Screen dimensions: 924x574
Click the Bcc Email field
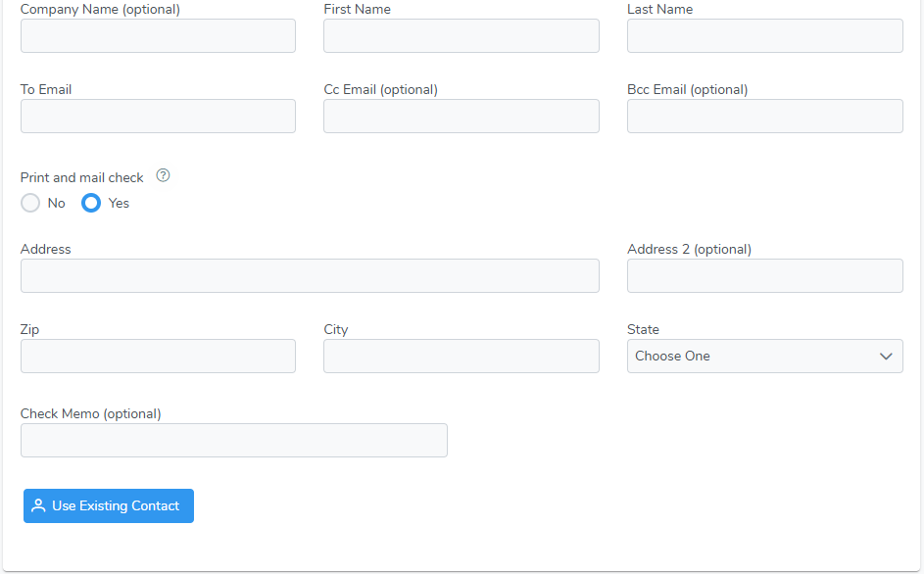(765, 117)
